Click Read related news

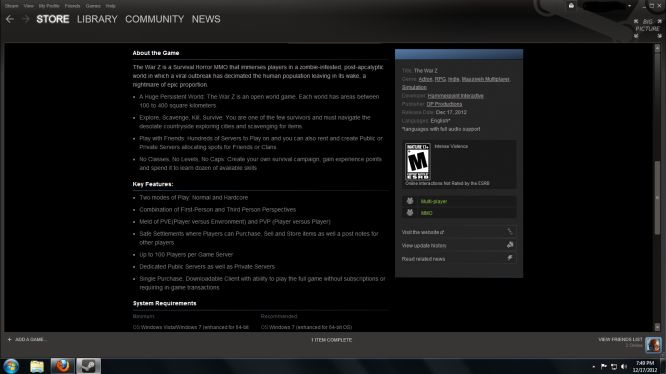tap(423, 259)
